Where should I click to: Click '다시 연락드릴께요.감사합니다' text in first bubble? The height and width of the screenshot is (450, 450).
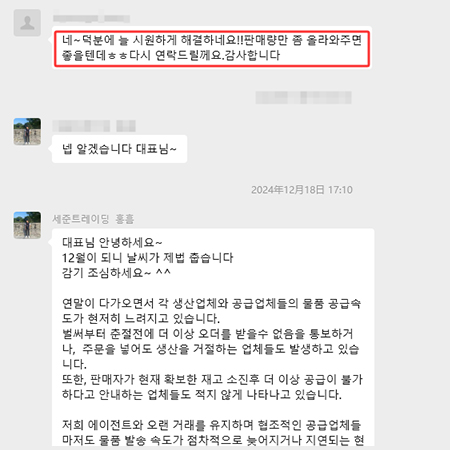205,55
